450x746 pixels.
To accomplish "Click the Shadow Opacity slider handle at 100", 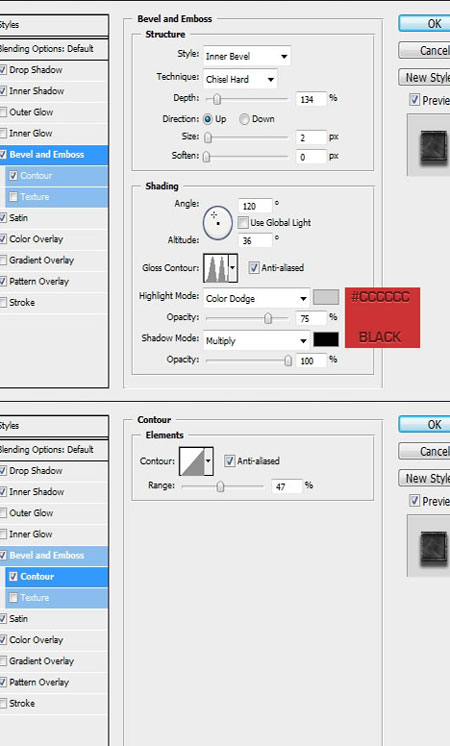I will pos(288,361).
